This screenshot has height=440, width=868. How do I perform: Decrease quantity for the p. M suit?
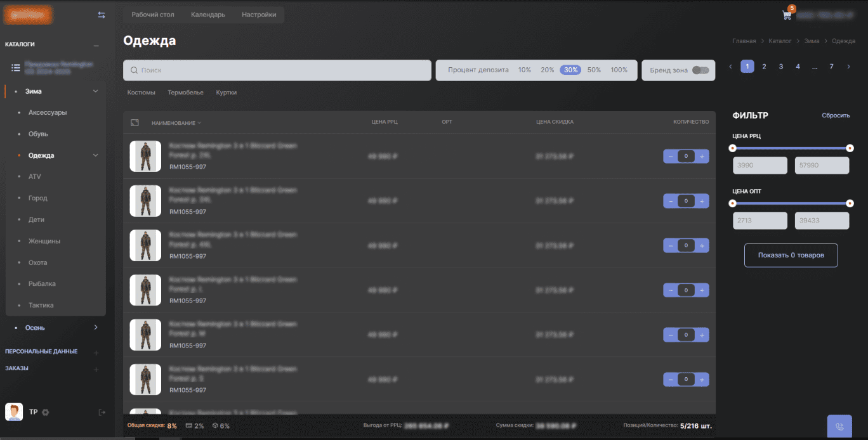671,335
